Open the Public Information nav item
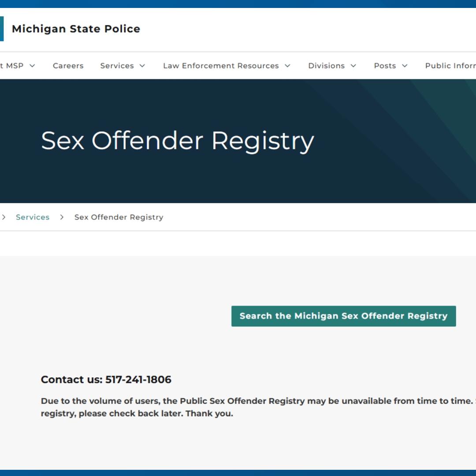476x476 pixels. point(450,66)
